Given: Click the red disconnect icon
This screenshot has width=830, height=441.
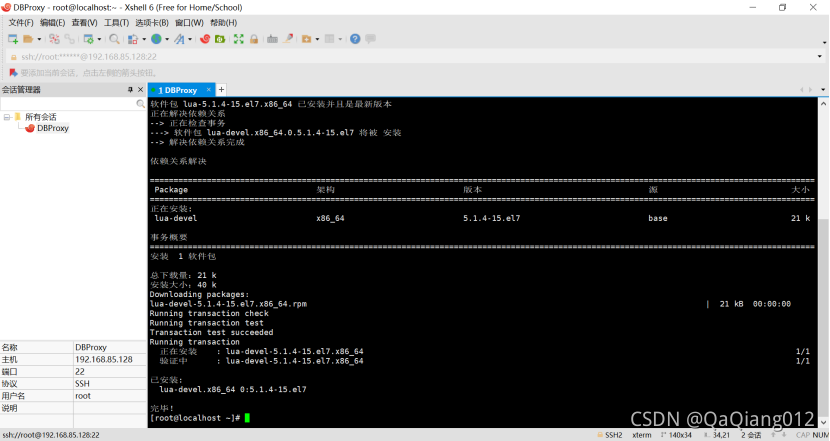Looking at the screenshot, I should [54, 39].
